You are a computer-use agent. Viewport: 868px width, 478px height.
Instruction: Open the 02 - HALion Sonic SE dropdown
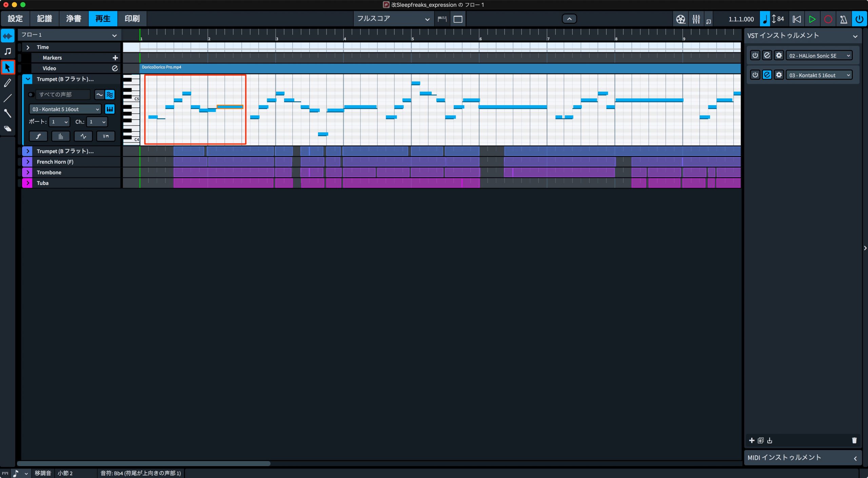tap(820, 56)
